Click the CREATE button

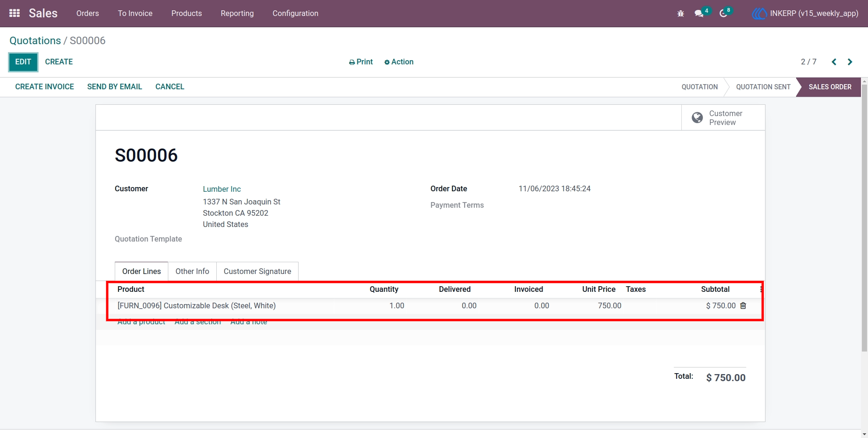(59, 62)
